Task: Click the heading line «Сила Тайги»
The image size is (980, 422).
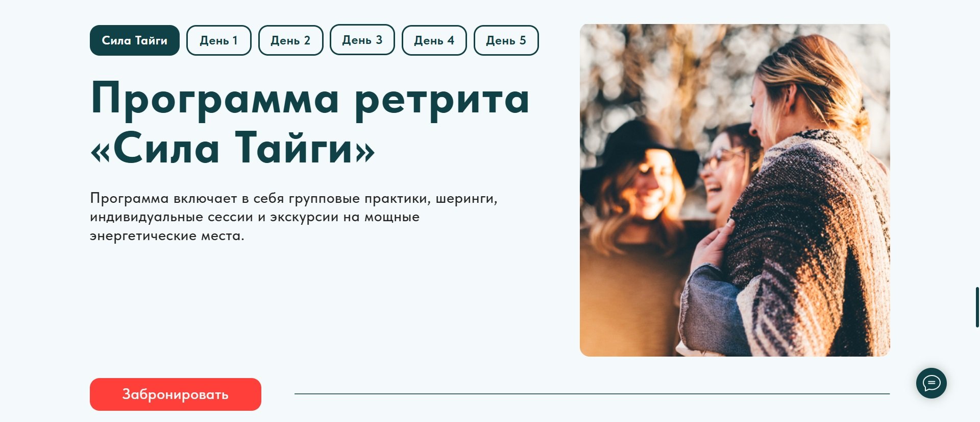Action: tap(233, 148)
